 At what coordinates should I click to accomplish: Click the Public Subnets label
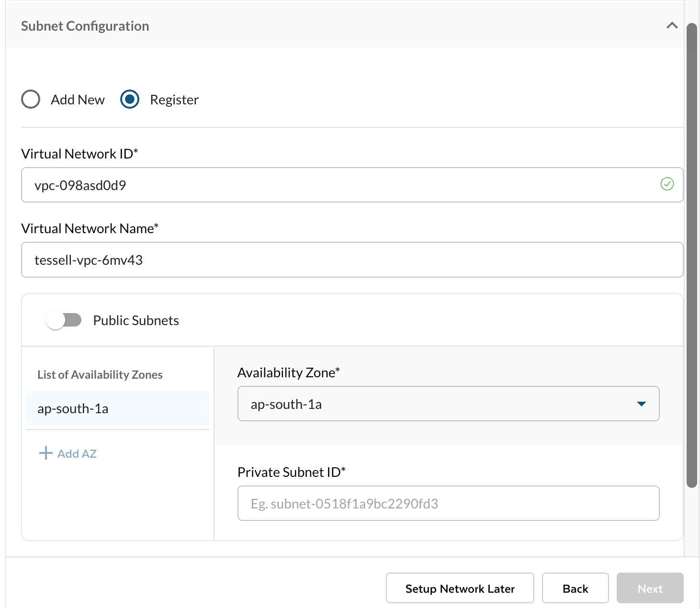(x=136, y=320)
